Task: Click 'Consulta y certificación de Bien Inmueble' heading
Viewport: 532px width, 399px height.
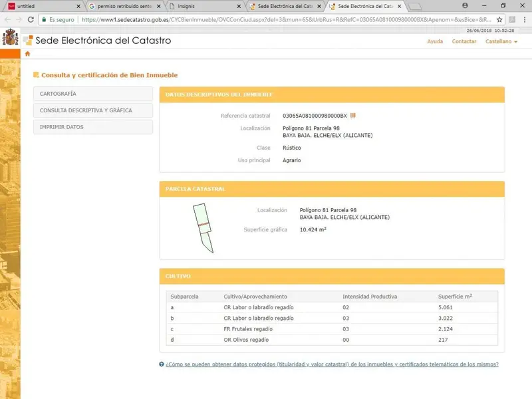Action: [109, 75]
